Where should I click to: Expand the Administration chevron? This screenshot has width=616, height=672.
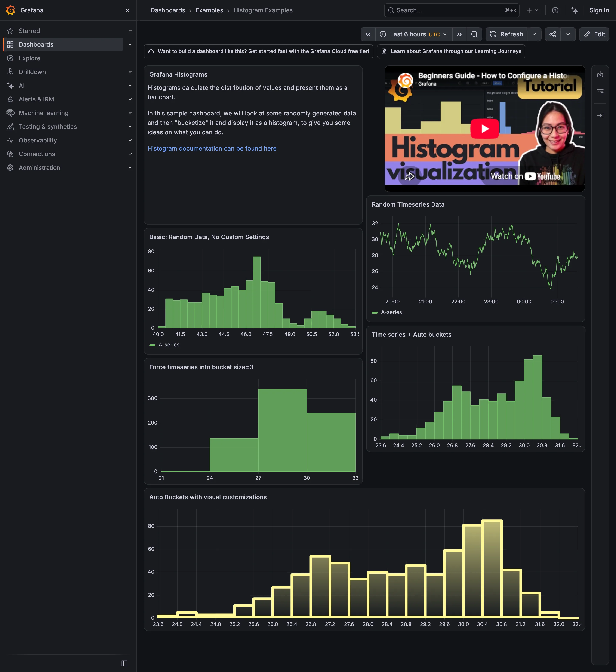click(x=130, y=167)
